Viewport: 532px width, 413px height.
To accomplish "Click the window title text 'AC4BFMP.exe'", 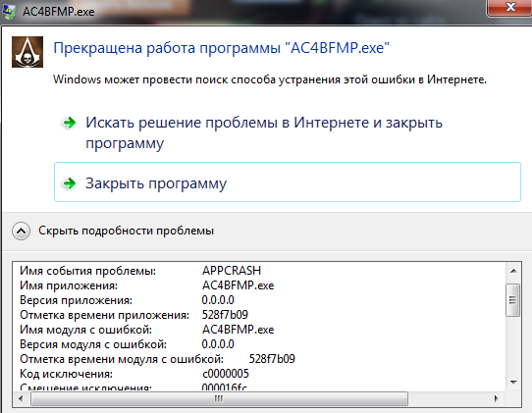I will coord(58,12).
